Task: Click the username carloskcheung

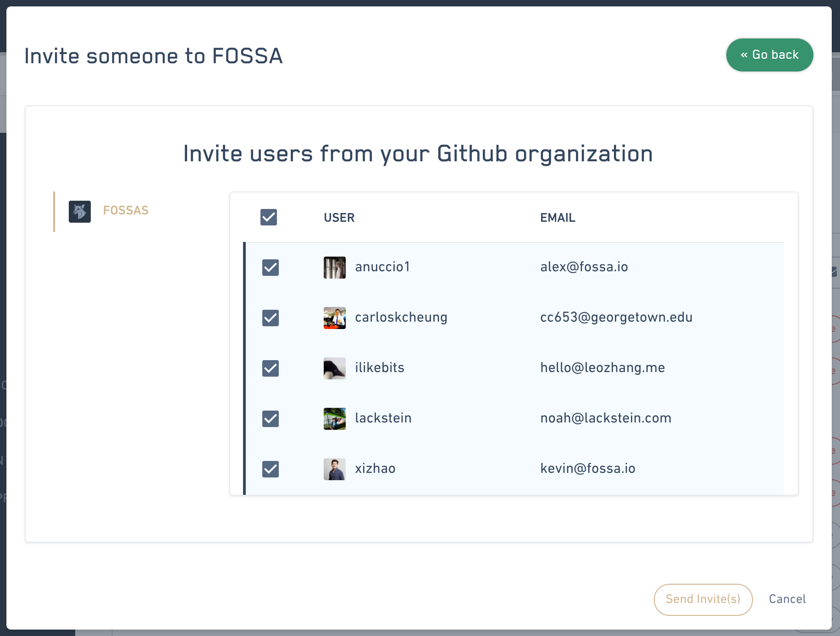Action: [401, 318]
